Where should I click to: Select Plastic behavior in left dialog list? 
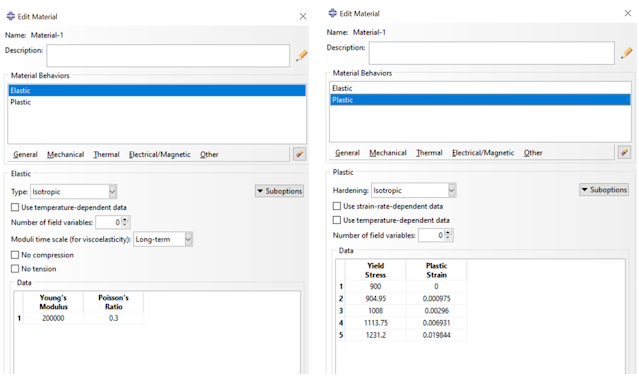tap(157, 102)
